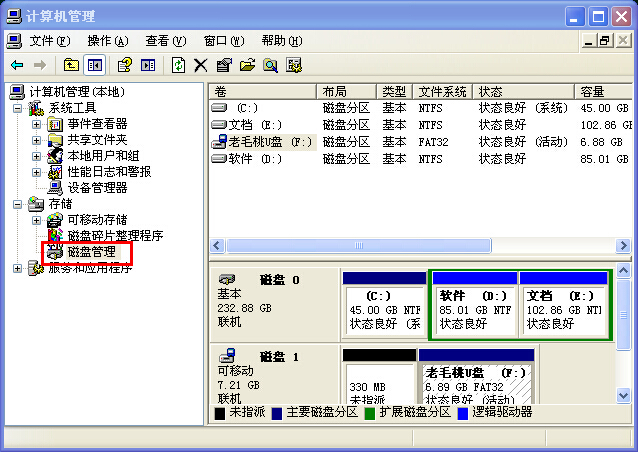Click the open folder toolbar icon
The width and height of the screenshot is (638, 452).
pos(246,65)
